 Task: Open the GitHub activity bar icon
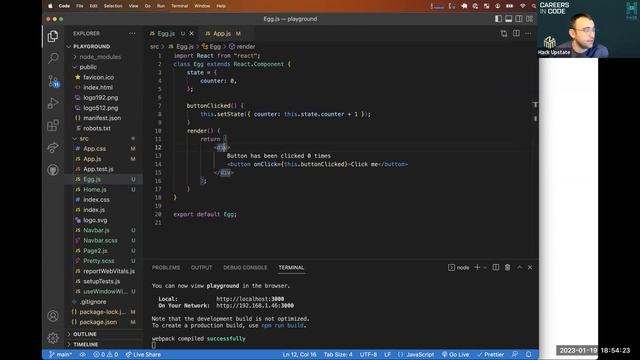coord(53,170)
